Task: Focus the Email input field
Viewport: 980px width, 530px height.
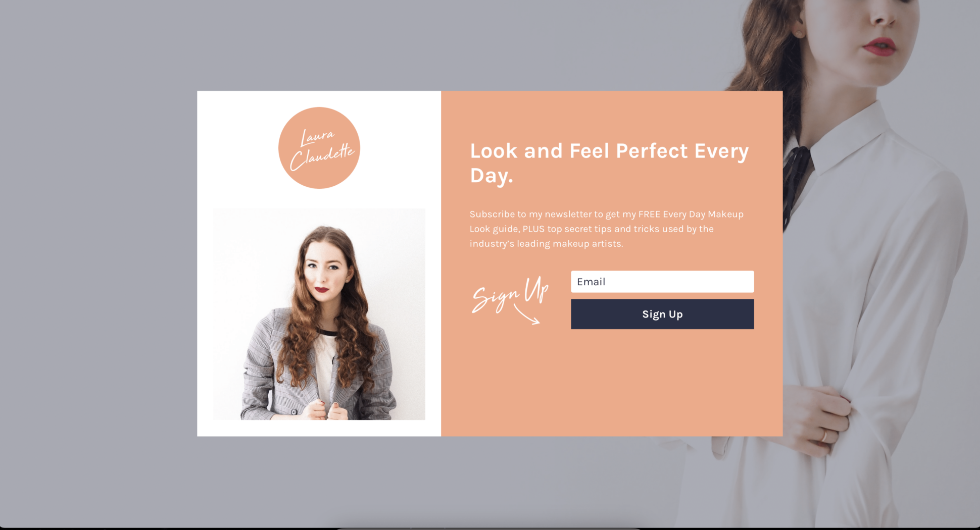Action: click(662, 282)
